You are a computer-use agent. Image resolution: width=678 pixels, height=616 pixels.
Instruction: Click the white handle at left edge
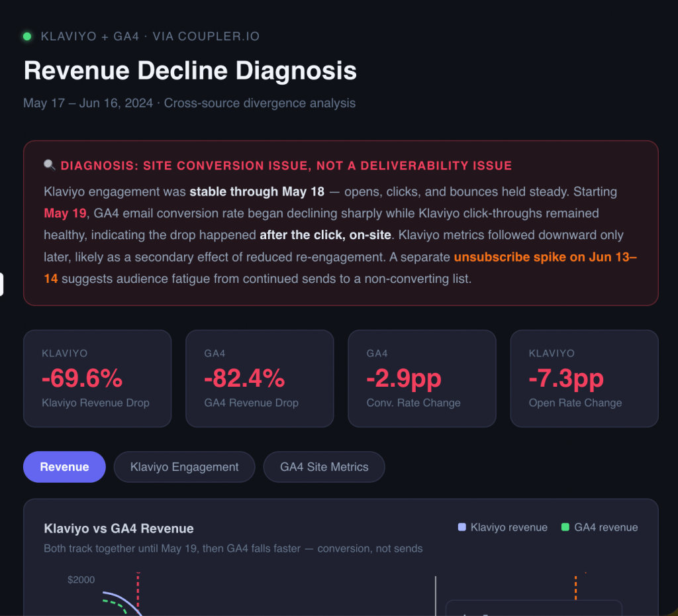point(1,284)
